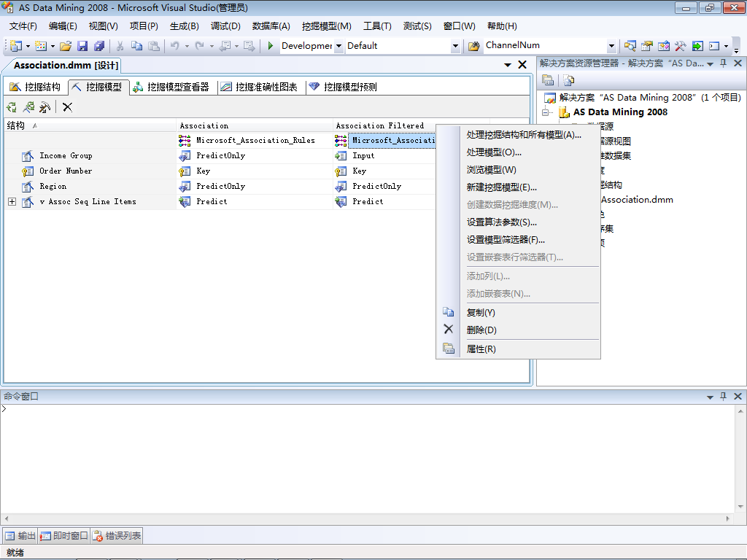
Task: Switch to the 即时窗口 panel tab
Action: click(x=64, y=536)
